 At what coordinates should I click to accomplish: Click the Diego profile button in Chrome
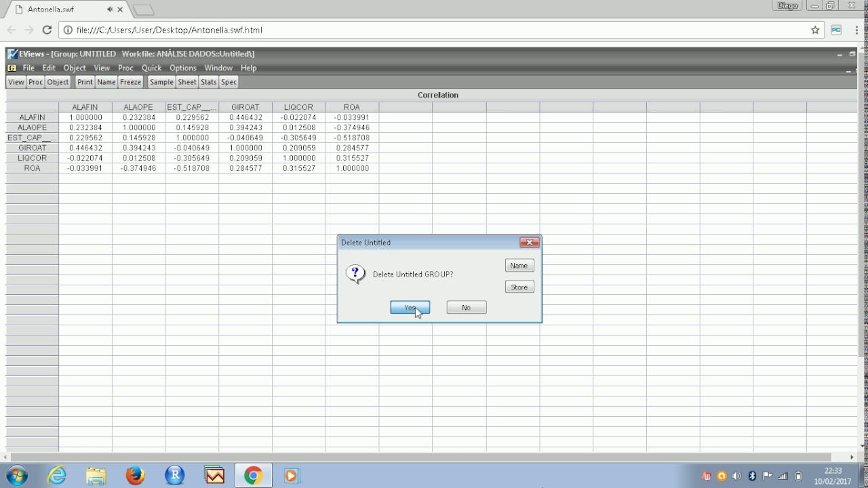click(x=787, y=5)
